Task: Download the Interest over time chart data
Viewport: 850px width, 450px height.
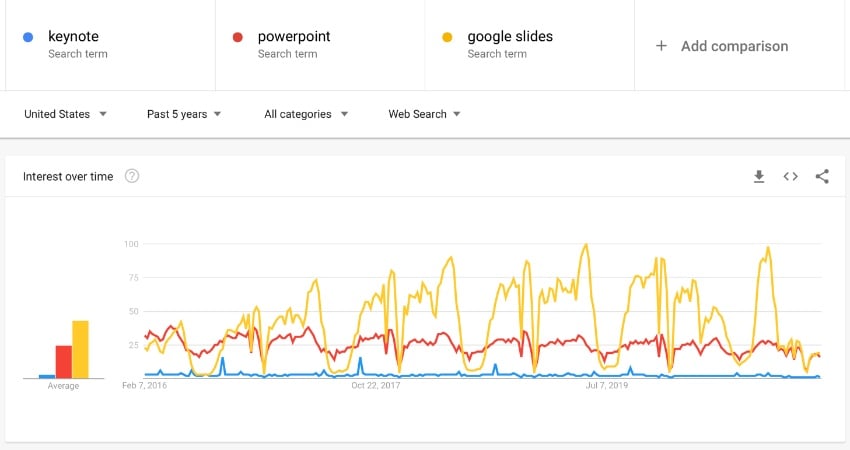Action: pyautogui.click(x=759, y=177)
